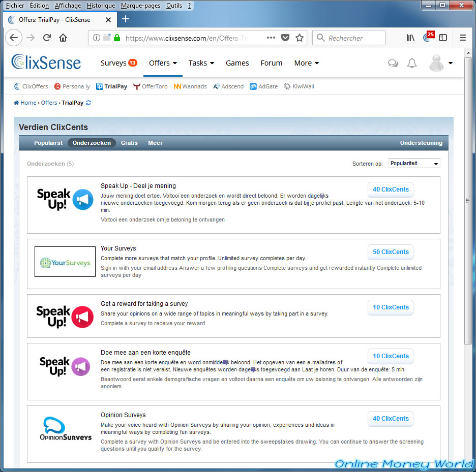Click the ClixSense logo
This screenshot has height=472, width=476.
pos(46,62)
